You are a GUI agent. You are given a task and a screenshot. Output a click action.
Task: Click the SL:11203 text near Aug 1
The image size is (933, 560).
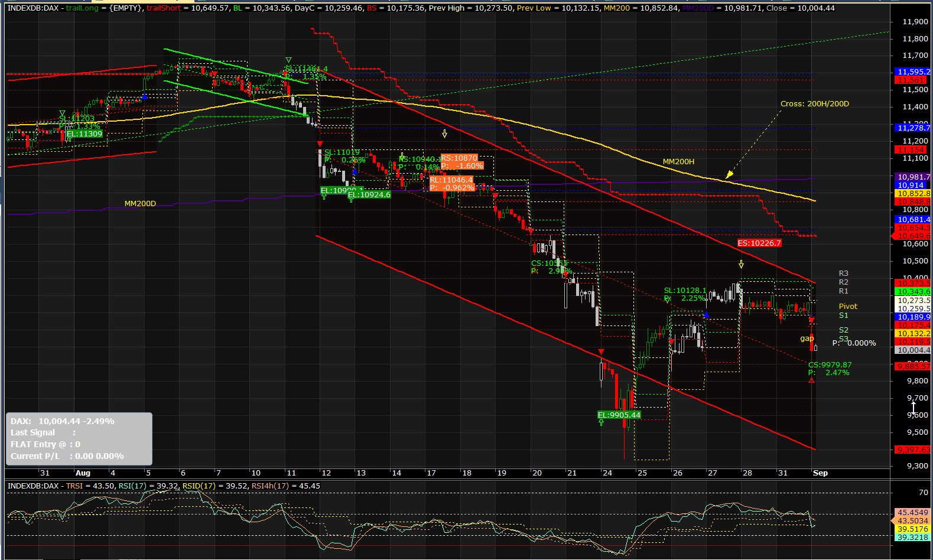click(77, 119)
